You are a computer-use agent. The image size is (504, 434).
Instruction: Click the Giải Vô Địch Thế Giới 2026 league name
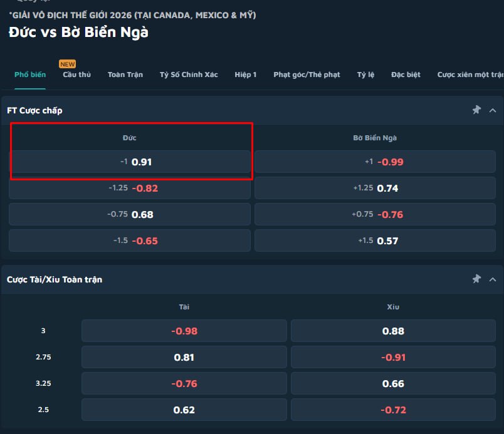(132, 15)
